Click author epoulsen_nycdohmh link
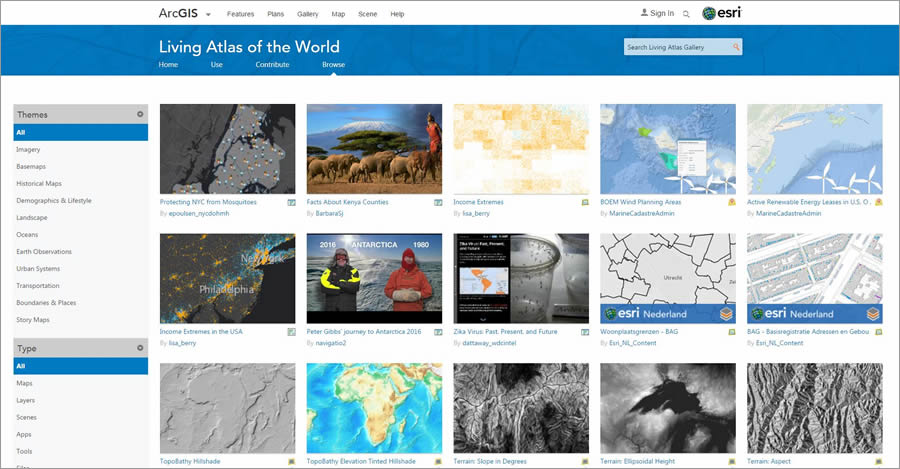This screenshot has height=469, width=900. tap(199, 214)
